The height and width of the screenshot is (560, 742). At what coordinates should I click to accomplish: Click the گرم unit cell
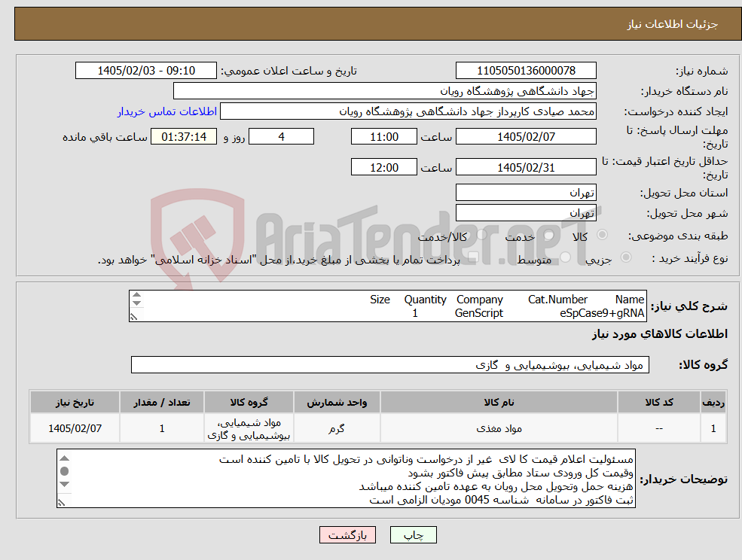point(337,428)
